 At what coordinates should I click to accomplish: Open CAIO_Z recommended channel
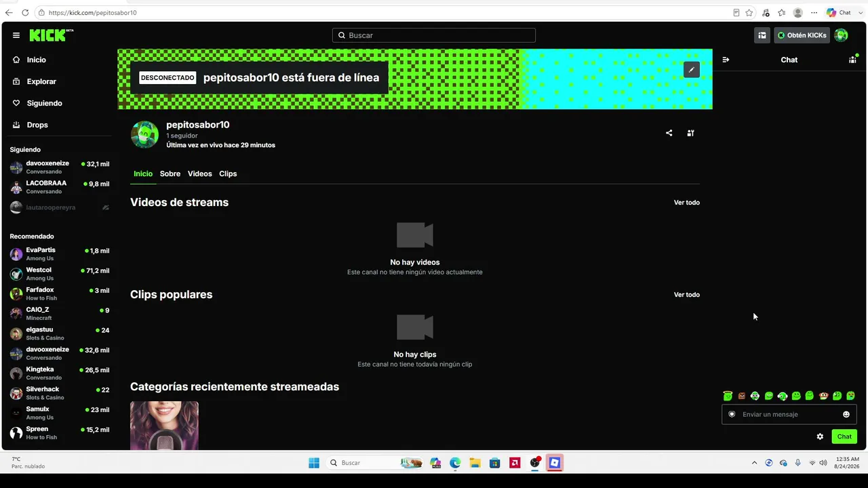click(60, 314)
